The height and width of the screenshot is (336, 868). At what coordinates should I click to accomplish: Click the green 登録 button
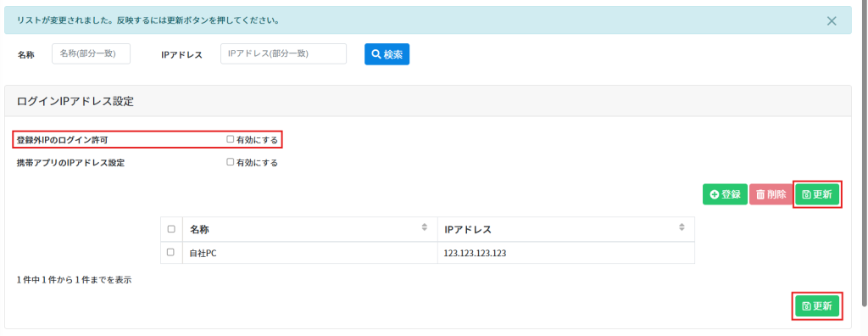pos(726,194)
